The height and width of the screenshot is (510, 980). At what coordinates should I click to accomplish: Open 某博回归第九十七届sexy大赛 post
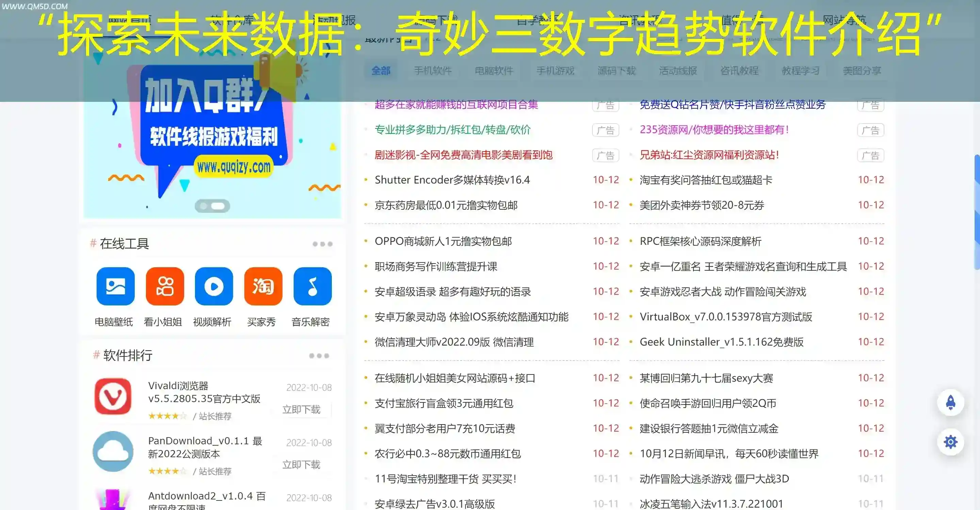pyautogui.click(x=706, y=378)
